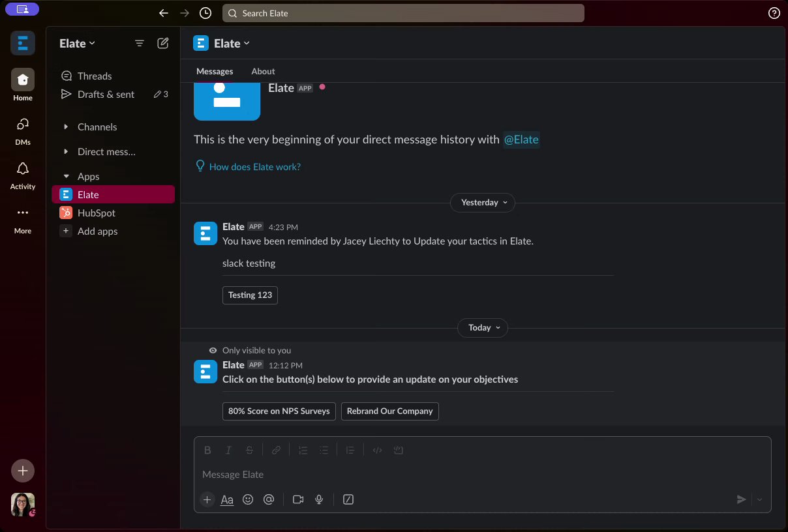
Task: Click the Search Elate field
Action: click(403, 13)
